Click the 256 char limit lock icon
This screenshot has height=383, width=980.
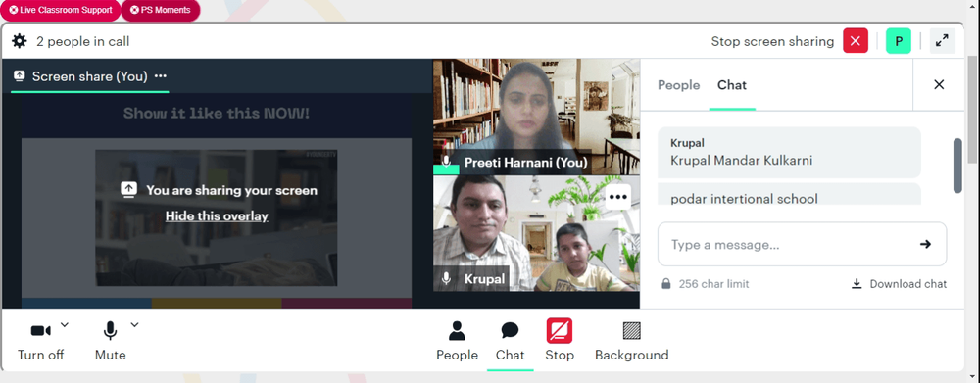point(666,284)
